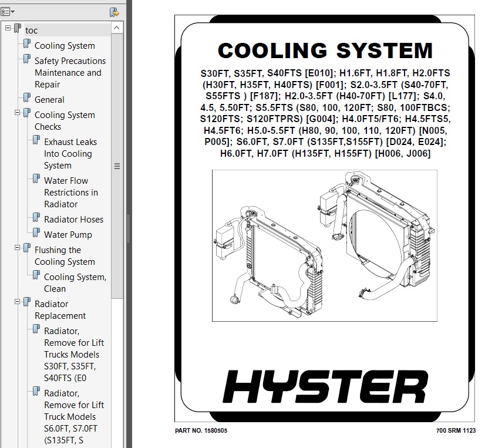Collapse the toc root bookmark
Image resolution: width=495 pixels, height=448 pixels.
[8, 28]
